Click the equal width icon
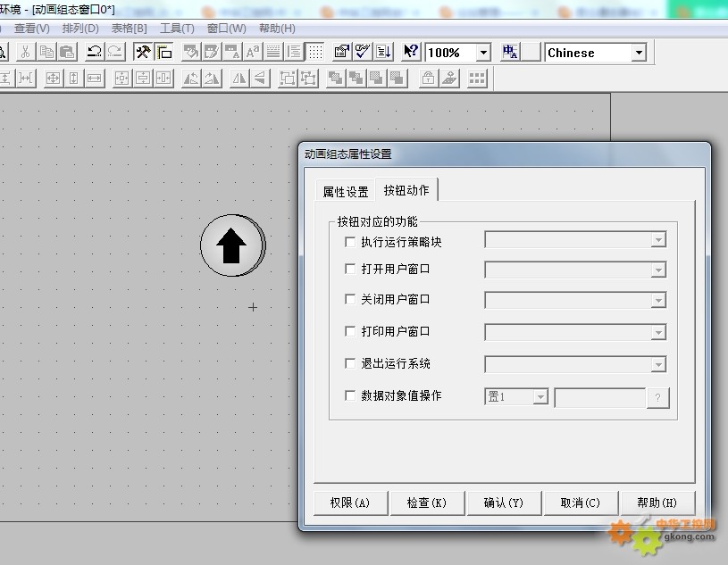Viewport: 728px width, 565px height. coord(95,79)
